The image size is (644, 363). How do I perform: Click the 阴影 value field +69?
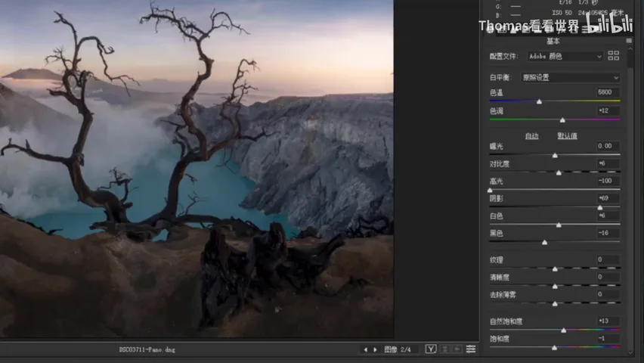tap(608, 197)
